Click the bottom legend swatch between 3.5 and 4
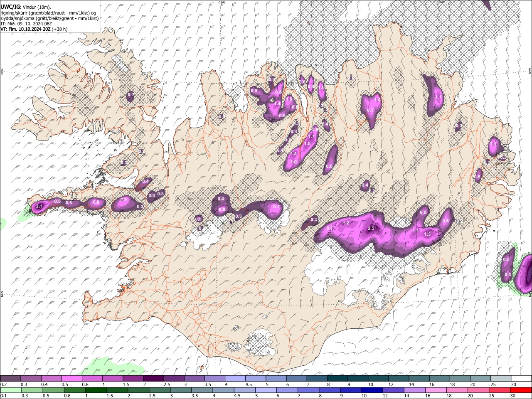532x399 pixels. point(203,390)
